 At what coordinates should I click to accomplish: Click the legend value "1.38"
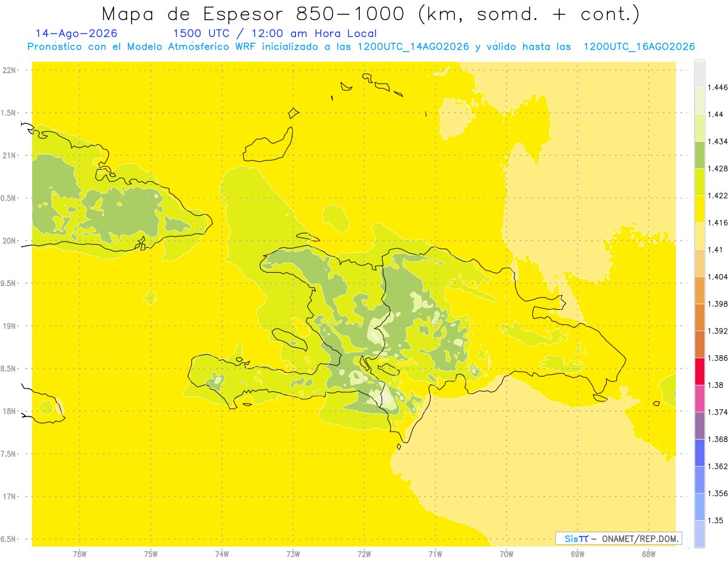click(715, 385)
